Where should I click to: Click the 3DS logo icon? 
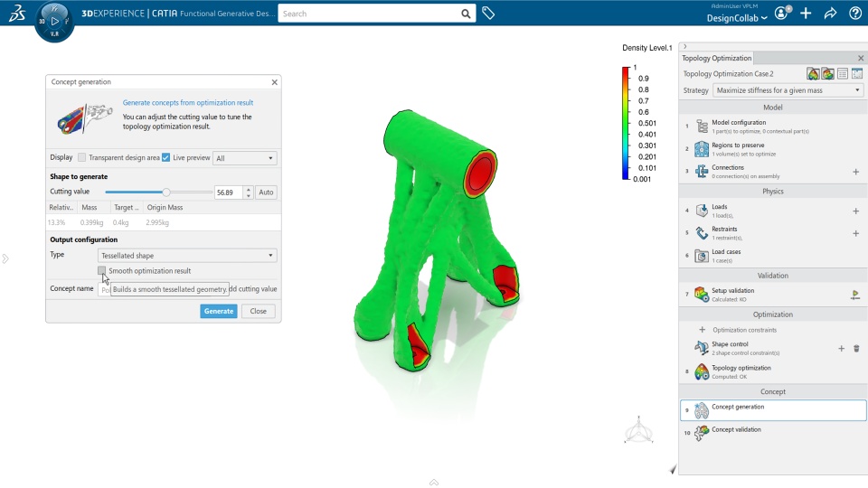tap(16, 14)
